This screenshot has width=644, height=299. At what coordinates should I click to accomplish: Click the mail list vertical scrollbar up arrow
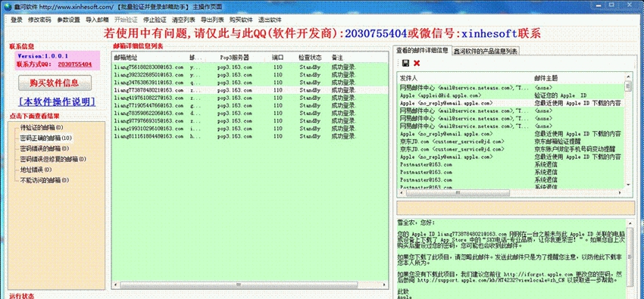pyautogui.click(x=627, y=76)
